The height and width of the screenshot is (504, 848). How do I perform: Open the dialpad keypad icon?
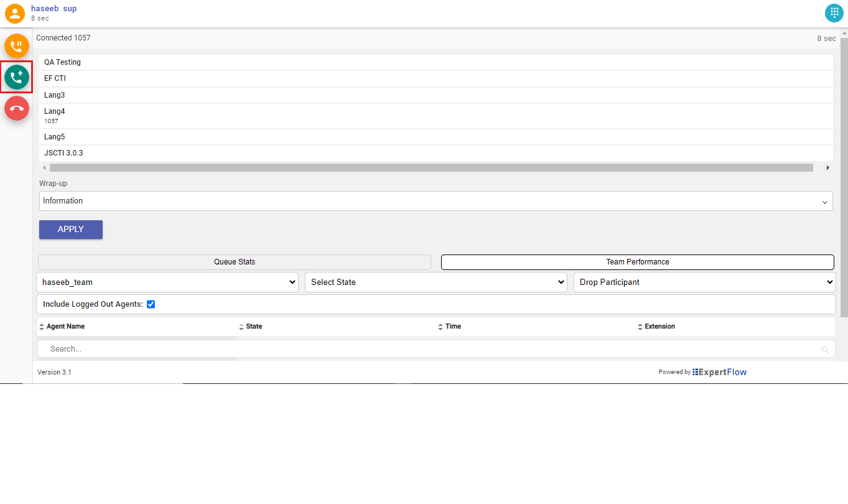834,12
